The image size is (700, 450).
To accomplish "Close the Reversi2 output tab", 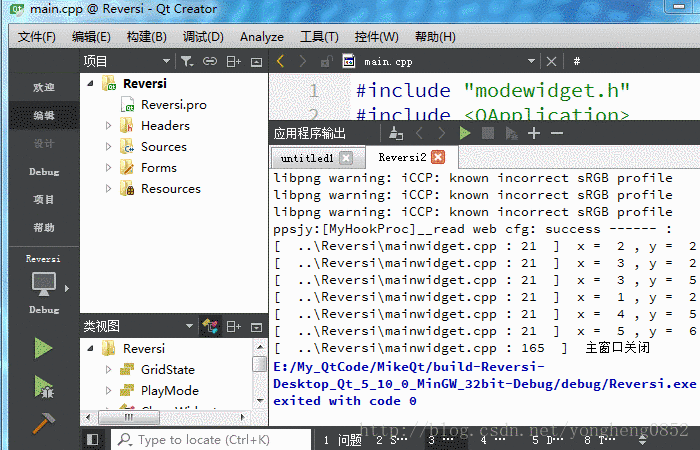I will pos(438,157).
